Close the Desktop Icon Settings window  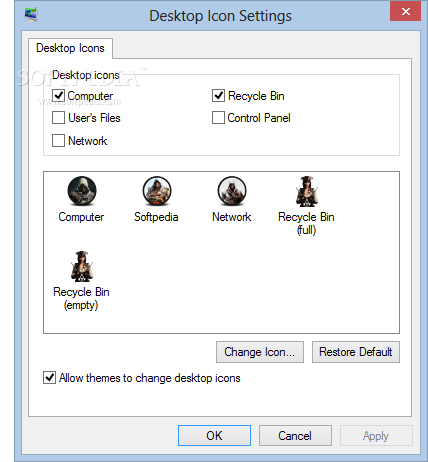click(x=406, y=11)
